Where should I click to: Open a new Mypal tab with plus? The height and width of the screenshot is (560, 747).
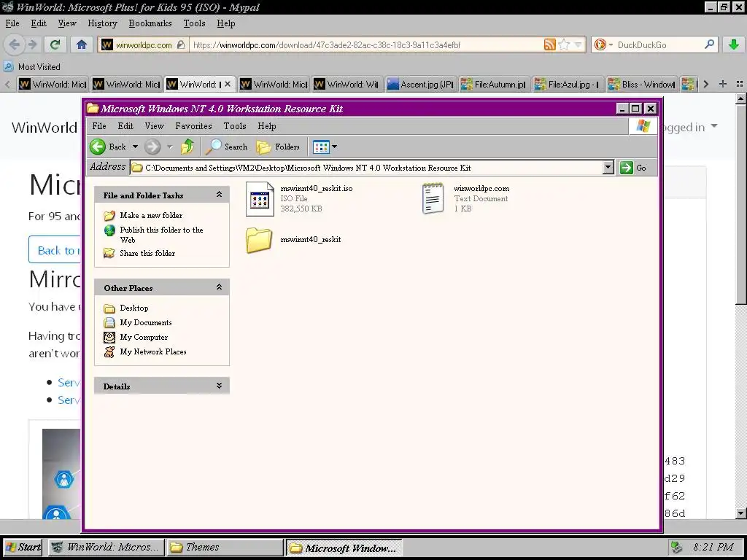click(x=723, y=84)
